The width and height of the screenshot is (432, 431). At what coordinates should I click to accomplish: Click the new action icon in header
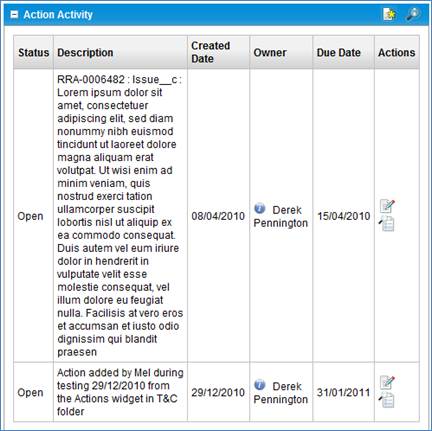coord(389,14)
